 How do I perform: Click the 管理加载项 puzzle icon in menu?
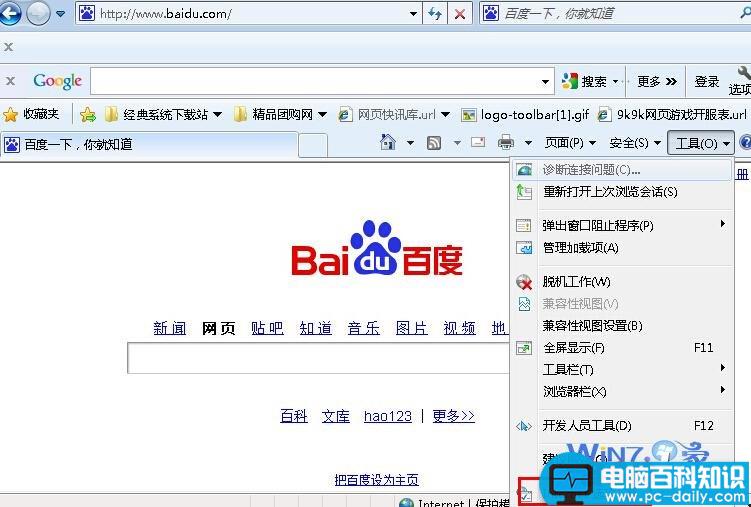click(x=524, y=248)
